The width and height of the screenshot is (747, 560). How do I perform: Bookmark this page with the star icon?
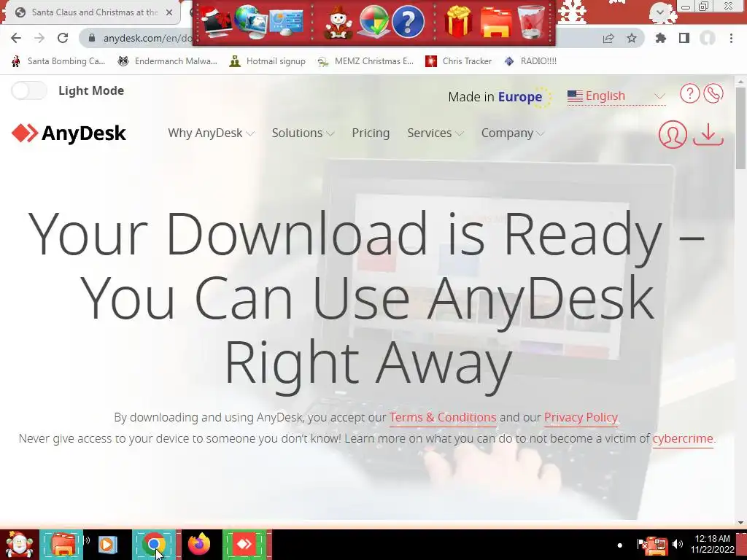(632, 38)
